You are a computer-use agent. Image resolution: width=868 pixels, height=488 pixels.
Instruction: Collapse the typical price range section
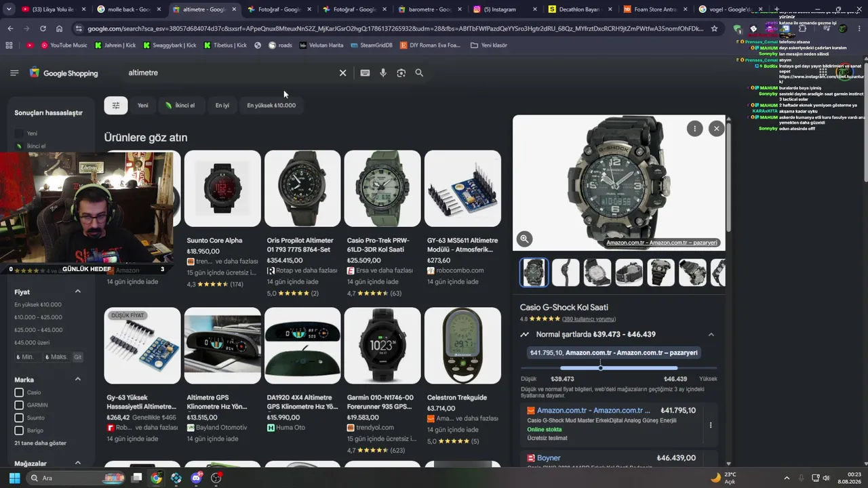click(x=711, y=334)
